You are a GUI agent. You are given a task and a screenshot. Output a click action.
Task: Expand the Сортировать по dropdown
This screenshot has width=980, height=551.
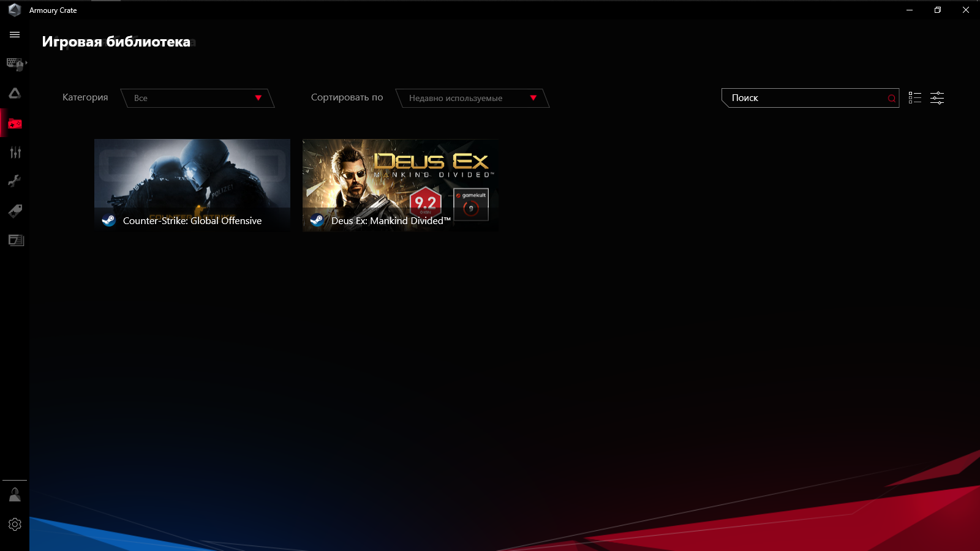click(473, 98)
